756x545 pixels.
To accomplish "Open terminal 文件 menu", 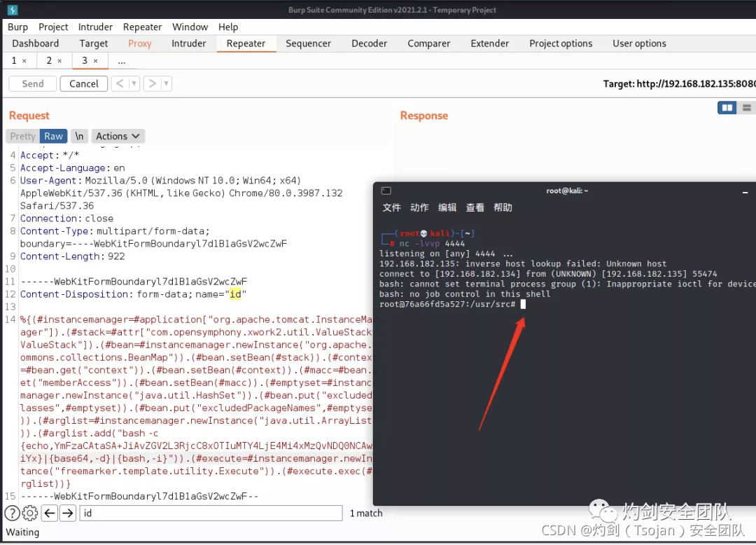I will pyautogui.click(x=391, y=207).
